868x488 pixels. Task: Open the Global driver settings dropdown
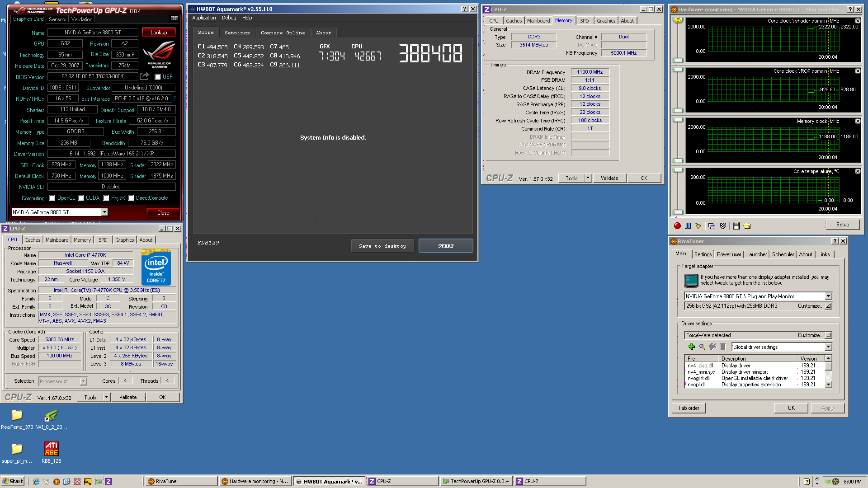pyautogui.click(x=828, y=347)
